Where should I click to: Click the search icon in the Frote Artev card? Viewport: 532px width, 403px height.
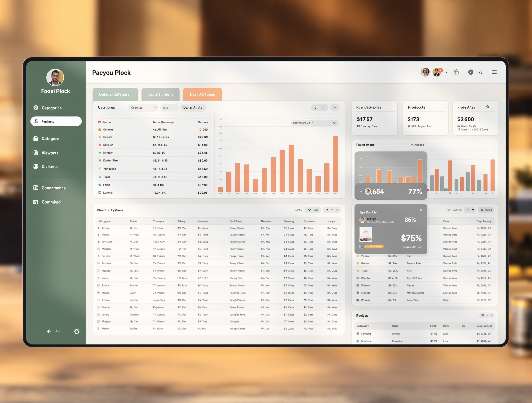point(488,107)
